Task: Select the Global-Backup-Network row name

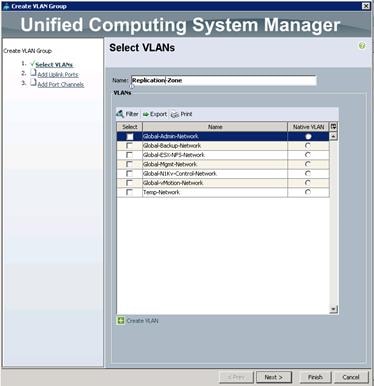Action: click(x=172, y=146)
